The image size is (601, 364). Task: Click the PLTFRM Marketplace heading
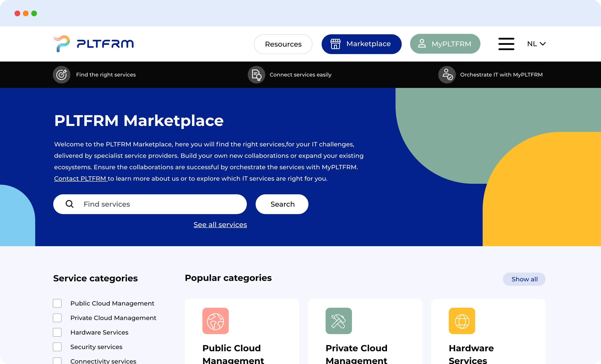(139, 120)
